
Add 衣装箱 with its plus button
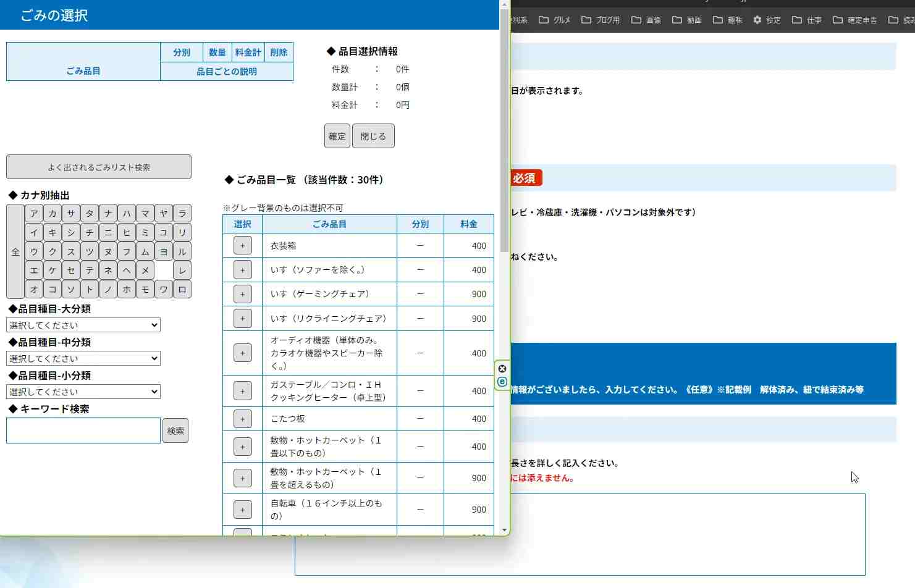point(242,246)
